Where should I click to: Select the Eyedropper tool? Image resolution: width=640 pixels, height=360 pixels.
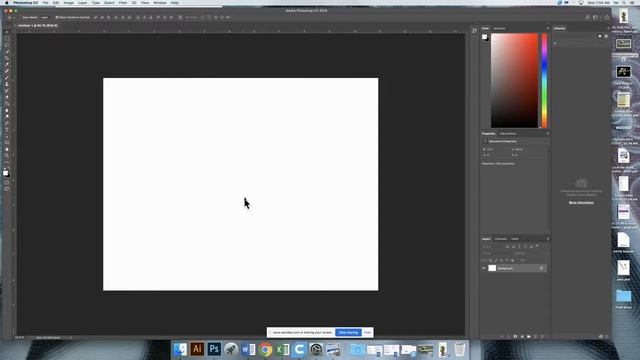(x=7, y=64)
